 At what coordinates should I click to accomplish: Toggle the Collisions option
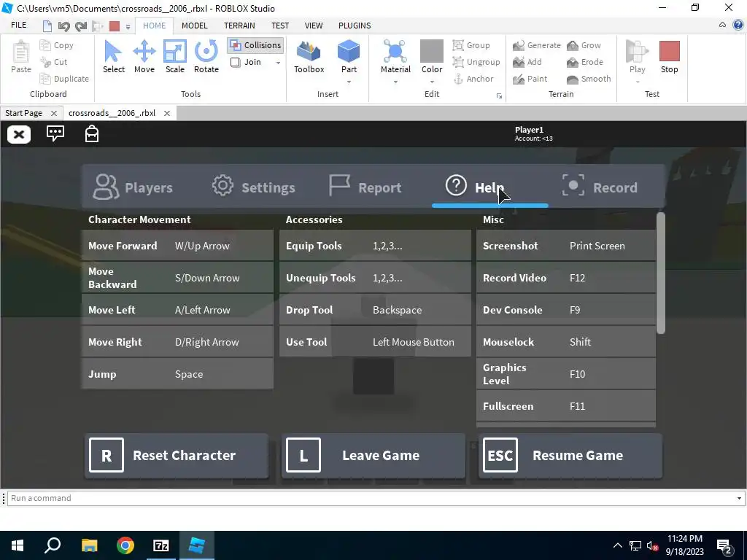256,45
